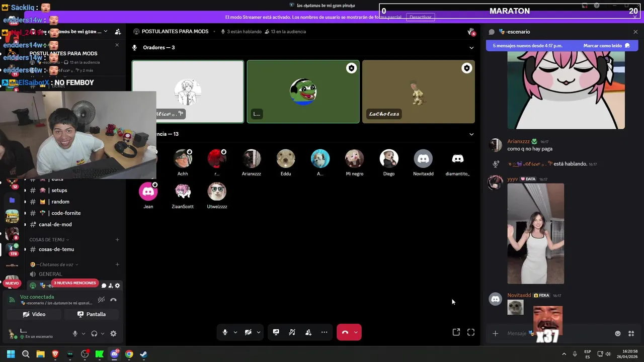Screen dimensions: 644x362
Task: Open the three-dots more options menu
Action: coord(325,332)
